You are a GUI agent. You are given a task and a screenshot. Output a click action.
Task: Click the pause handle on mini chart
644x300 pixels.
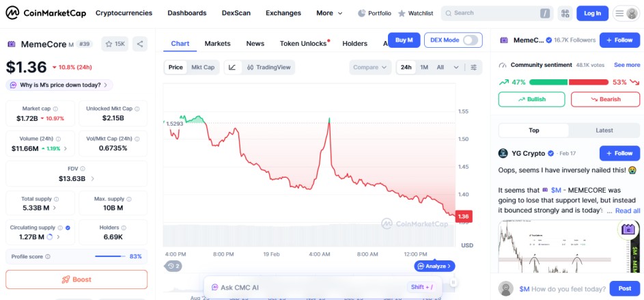tap(453, 282)
